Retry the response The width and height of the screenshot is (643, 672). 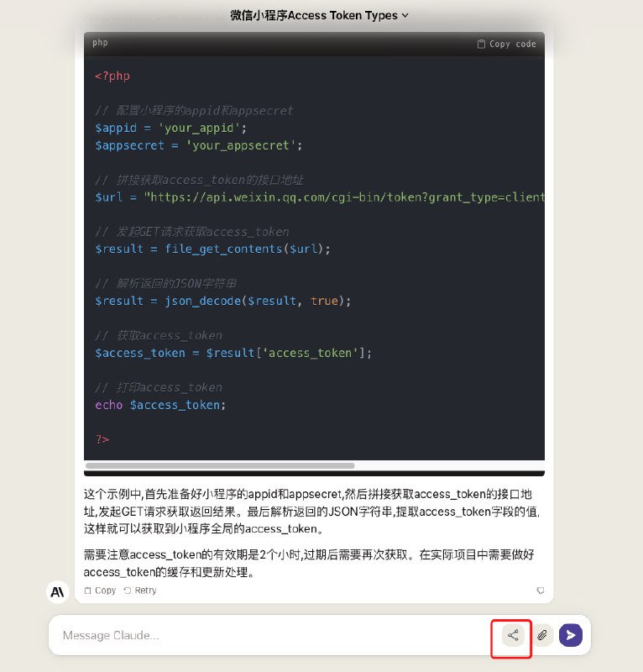point(140,591)
